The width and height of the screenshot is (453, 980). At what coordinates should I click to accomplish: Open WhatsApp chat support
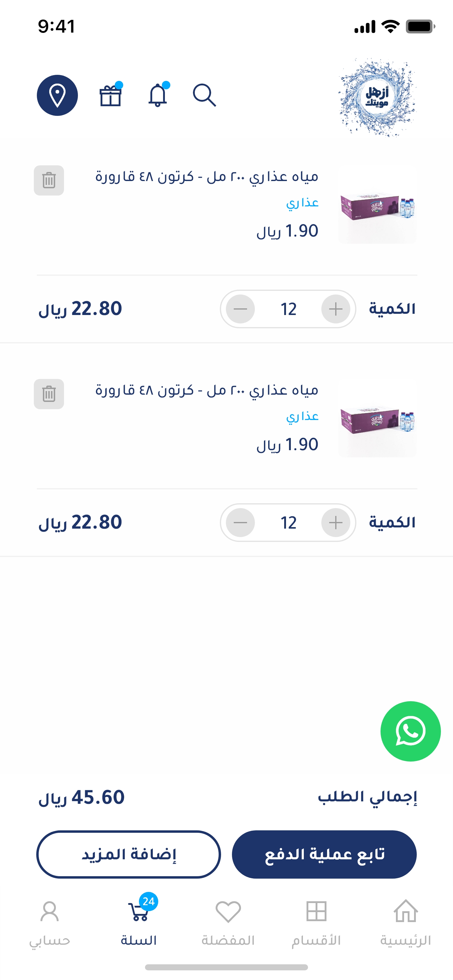[x=410, y=731]
